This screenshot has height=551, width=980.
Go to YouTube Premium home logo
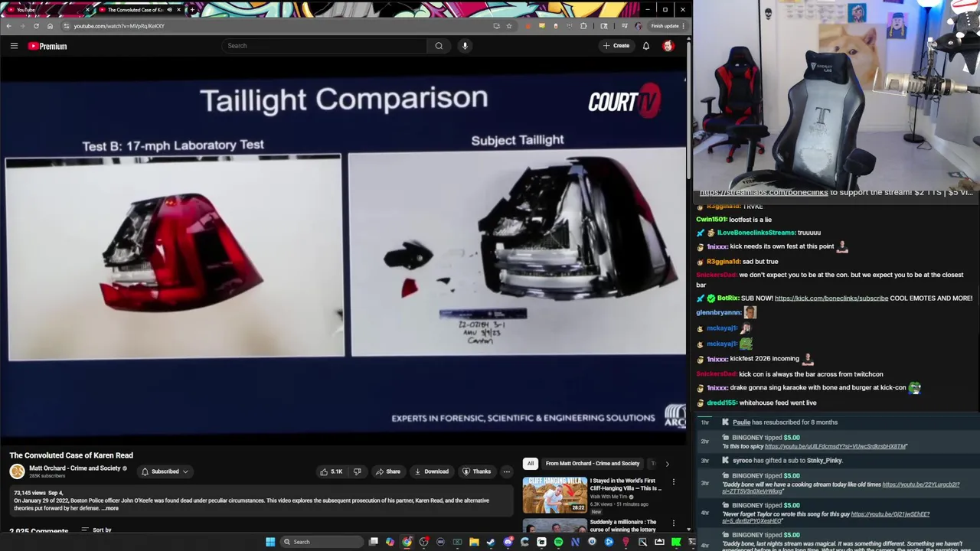point(47,46)
